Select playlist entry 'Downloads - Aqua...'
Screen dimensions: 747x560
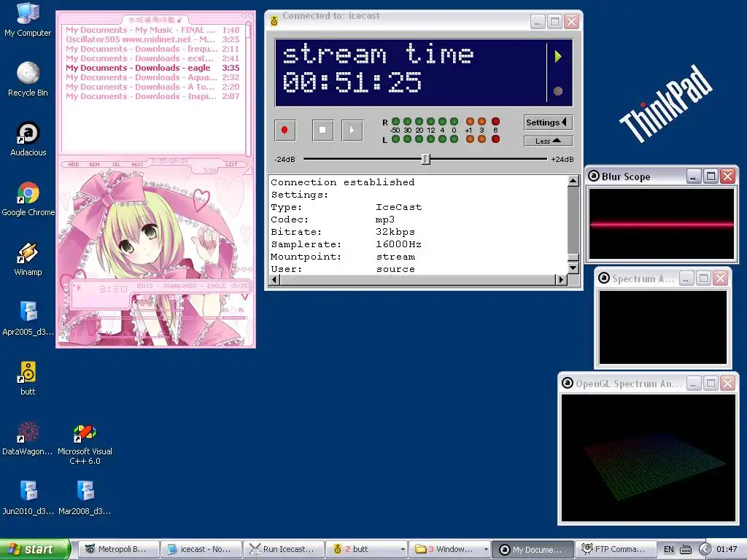point(152,77)
